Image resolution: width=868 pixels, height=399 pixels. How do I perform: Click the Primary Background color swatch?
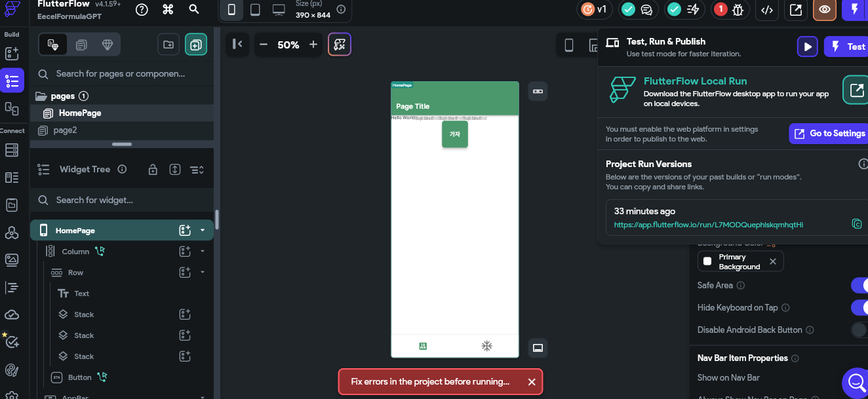point(707,261)
